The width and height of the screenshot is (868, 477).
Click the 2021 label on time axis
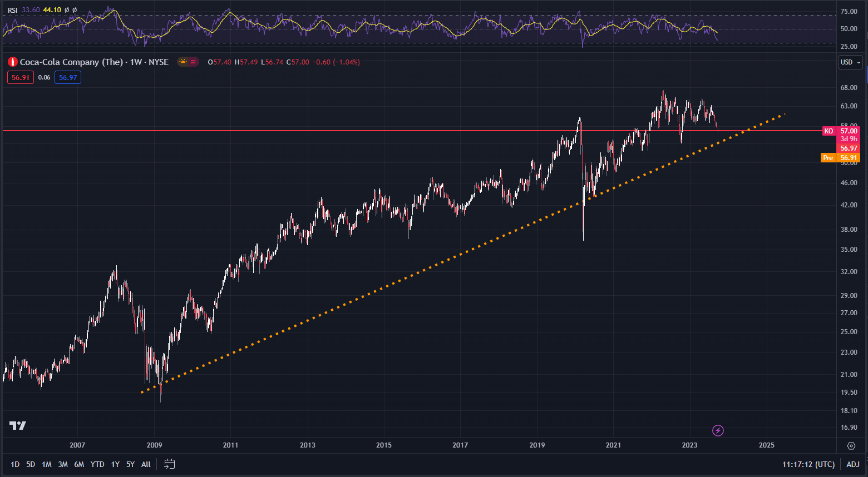tap(613, 445)
